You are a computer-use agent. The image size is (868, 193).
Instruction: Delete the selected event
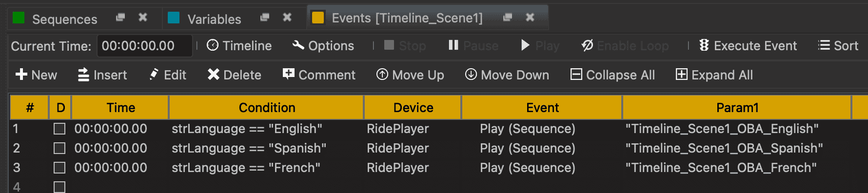point(234,75)
